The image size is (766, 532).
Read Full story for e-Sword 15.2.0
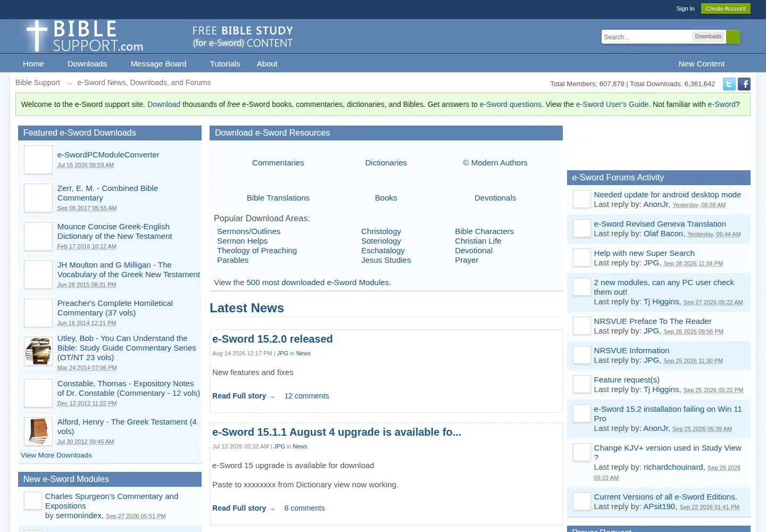(x=243, y=396)
